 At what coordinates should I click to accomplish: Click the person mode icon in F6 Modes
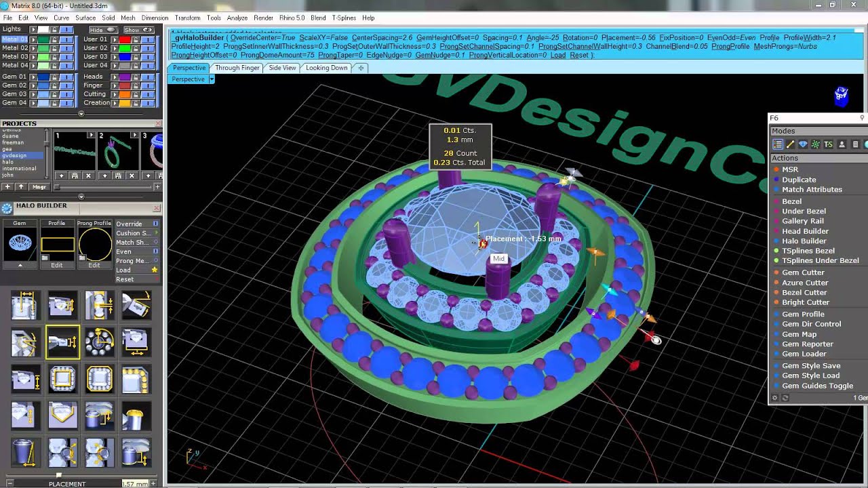click(x=842, y=144)
